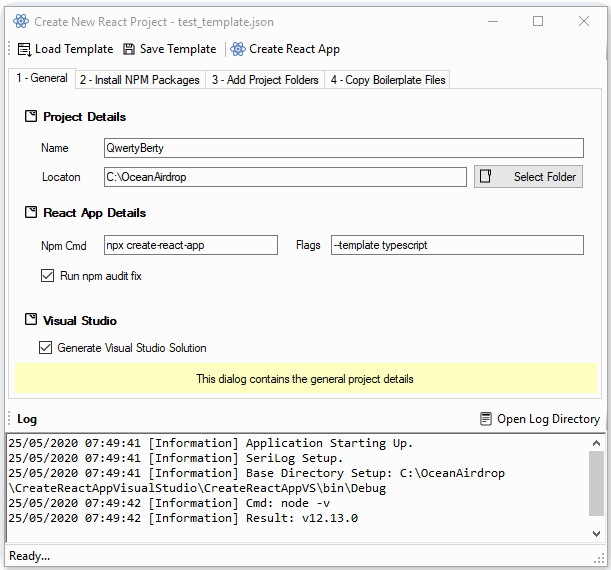
Task: Uncheck Generate Visual Studio Solution checkbox
Action: (x=45, y=348)
